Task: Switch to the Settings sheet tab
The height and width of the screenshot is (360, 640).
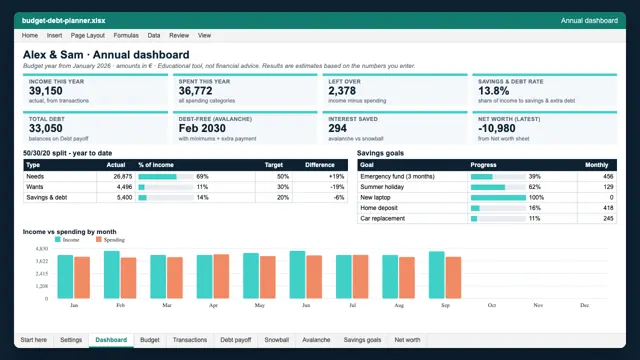Action: [x=71, y=340]
